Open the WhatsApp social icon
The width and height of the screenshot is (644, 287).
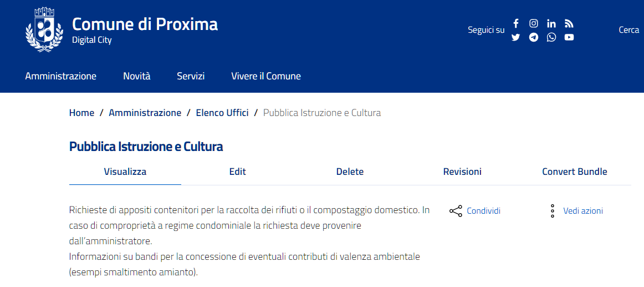pos(551,37)
